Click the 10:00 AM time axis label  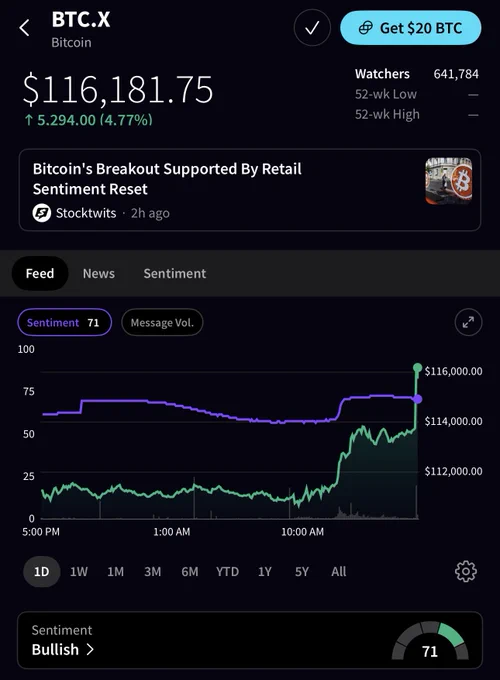click(303, 532)
